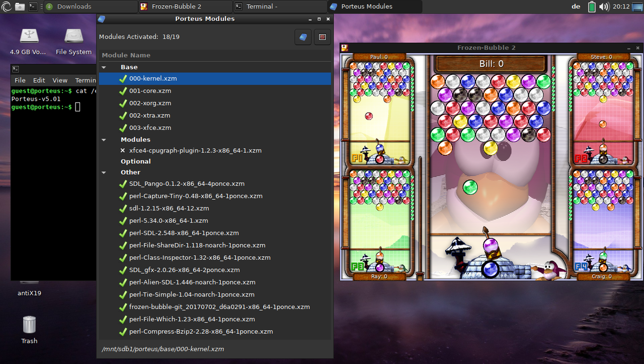
Task: Select perl-File-Which-1.23 module row
Action: tap(215, 319)
